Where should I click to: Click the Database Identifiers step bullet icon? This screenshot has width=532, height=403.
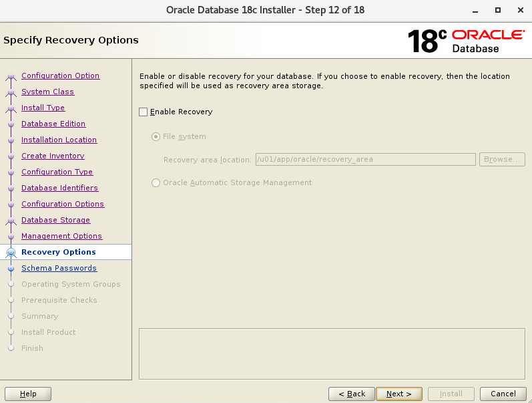pos(11,188)
